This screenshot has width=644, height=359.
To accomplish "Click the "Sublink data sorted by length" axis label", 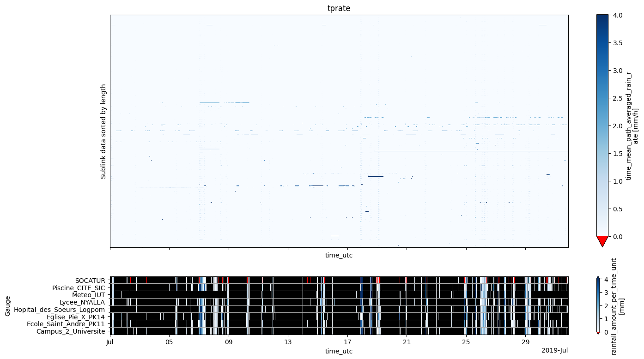I will tap(103, 131).
